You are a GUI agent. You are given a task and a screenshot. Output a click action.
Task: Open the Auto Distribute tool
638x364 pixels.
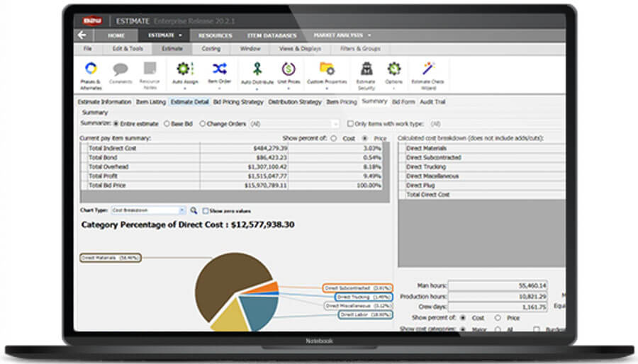257,69
